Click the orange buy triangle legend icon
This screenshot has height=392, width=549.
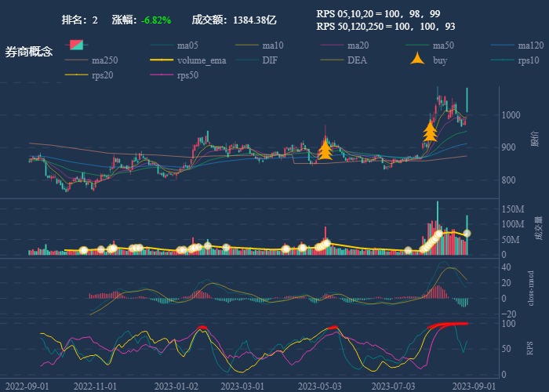point(418,60)
